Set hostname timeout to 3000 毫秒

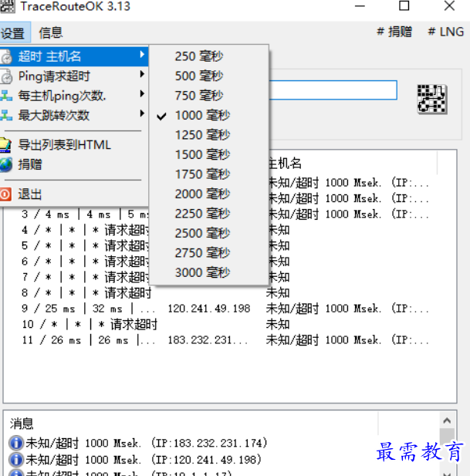coord(209,272)
